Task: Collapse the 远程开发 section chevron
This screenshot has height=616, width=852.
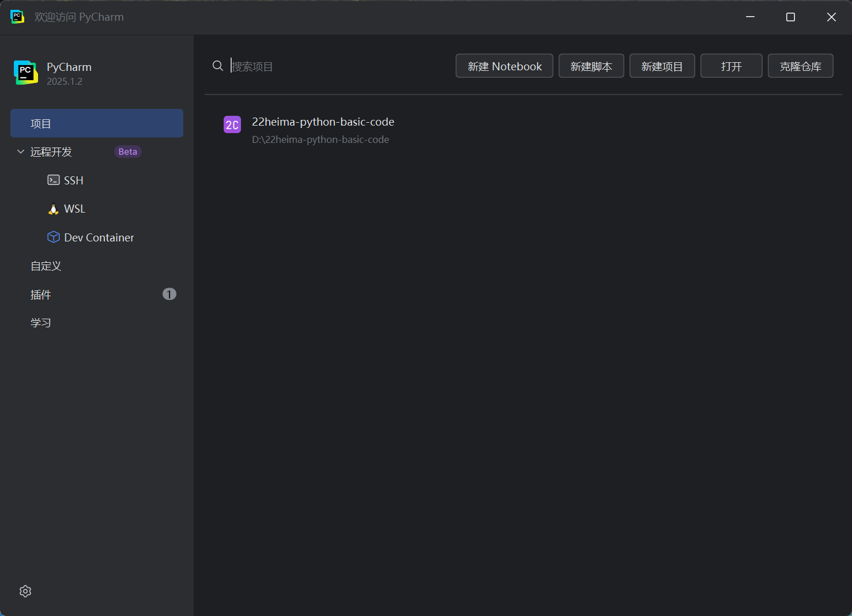Action: [x=21, y=152]
